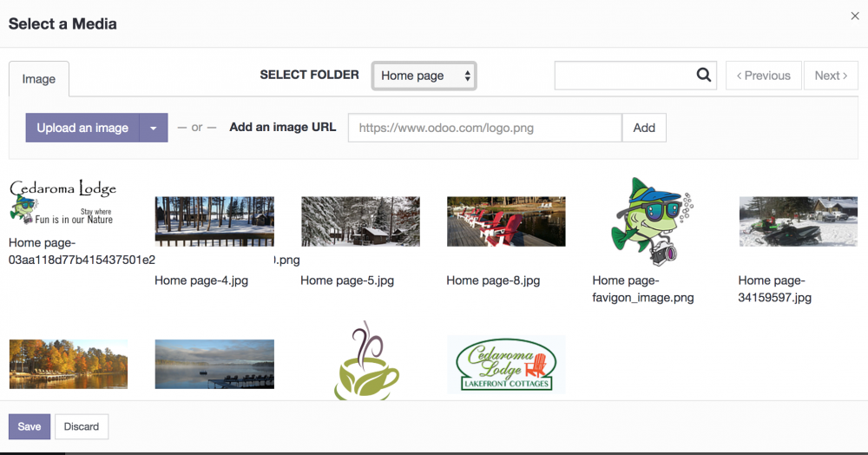Select the Cedaroma Lodge fish logo image
The width and height of the screenshot is (868, 455).
[x=62, y=202]
